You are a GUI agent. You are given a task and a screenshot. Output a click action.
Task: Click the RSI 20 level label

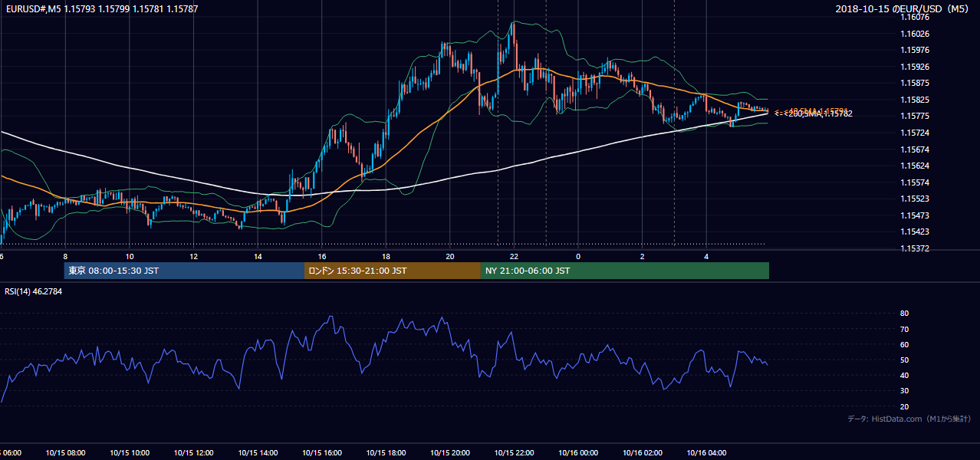click(x=904, y=406)
